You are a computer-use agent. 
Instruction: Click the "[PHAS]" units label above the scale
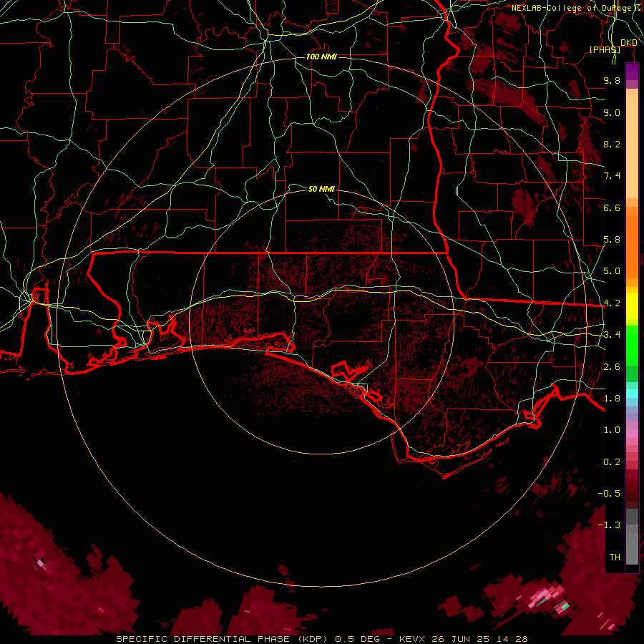point(605,49)
